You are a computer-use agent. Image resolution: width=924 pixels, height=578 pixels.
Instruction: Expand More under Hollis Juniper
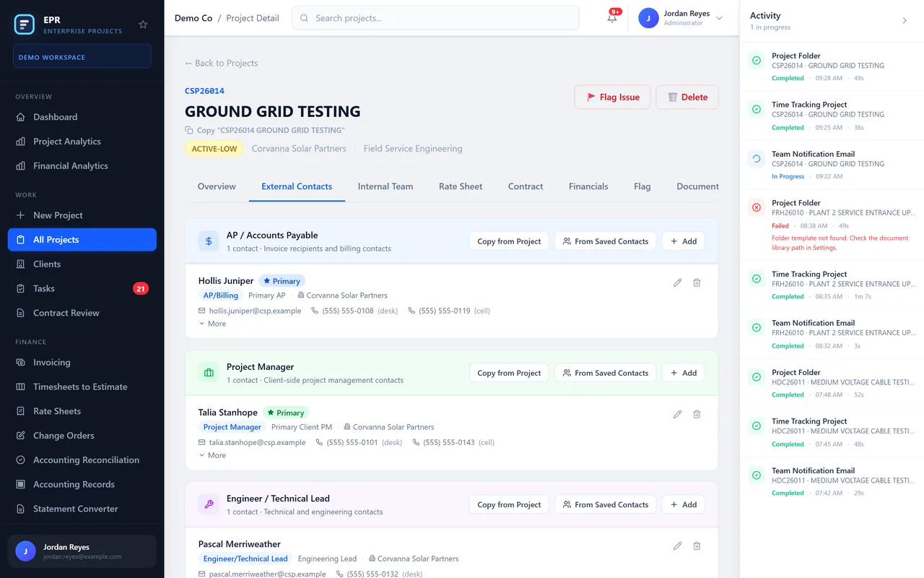click(x=212, y=324)
